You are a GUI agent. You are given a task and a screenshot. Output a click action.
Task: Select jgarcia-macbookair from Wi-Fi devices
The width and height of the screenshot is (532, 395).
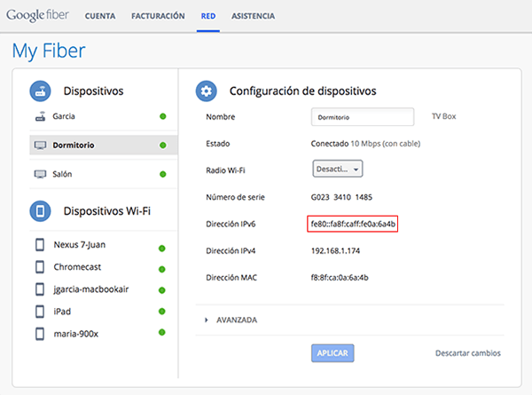(91, 289)
